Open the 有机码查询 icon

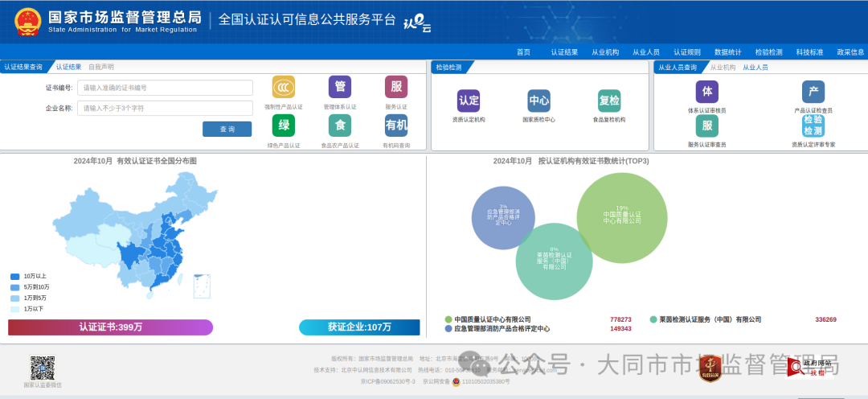(x=396, y=125)
